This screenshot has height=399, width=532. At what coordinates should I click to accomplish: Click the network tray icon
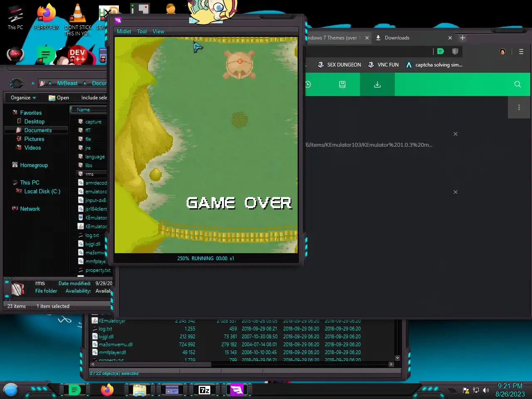(476, 390)
